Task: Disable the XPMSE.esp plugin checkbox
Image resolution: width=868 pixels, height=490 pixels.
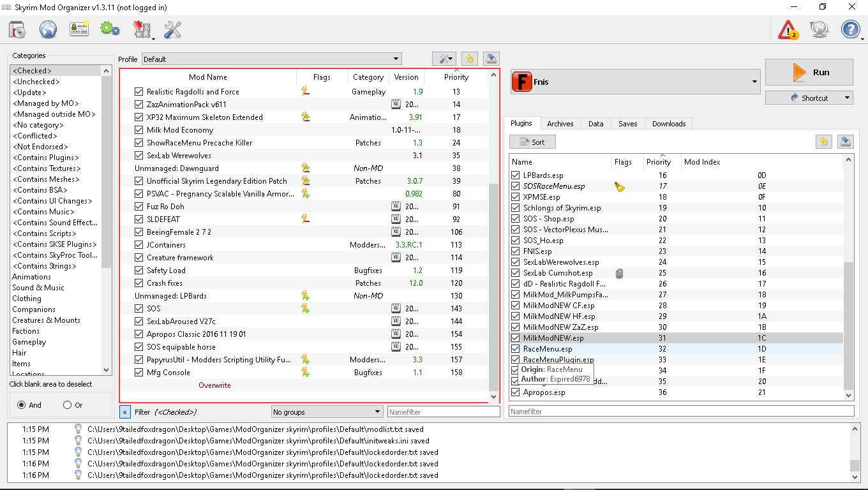Action: point(516,197)
